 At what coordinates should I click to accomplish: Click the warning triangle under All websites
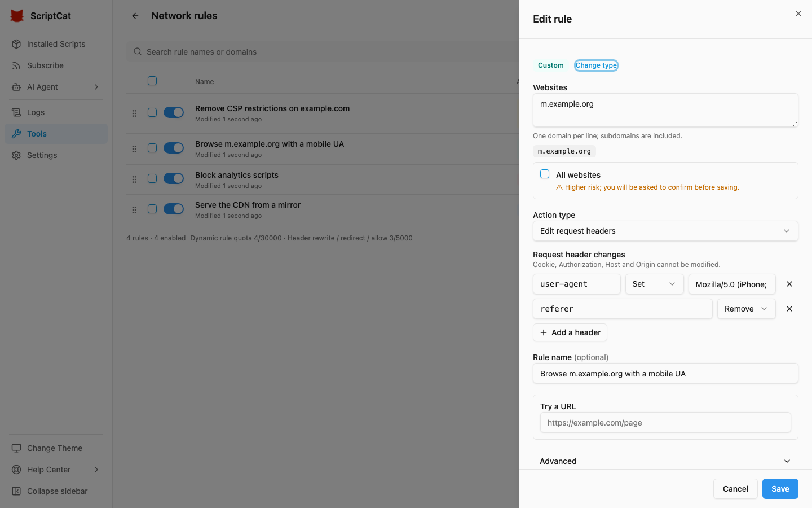[x=559, y=187]
